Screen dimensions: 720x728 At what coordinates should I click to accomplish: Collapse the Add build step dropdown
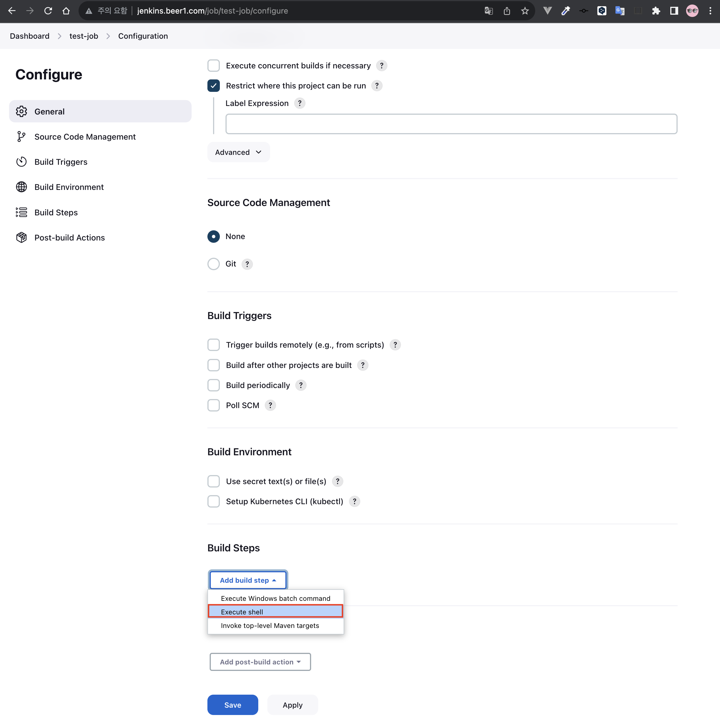tap(248, 580)
